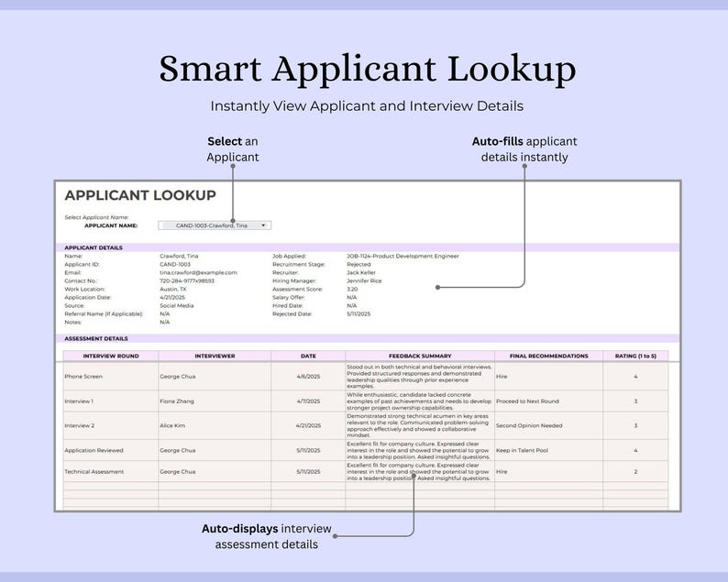The height and width of the screenshot is (582, 728).
Task: Select the DATE column header
Action: [x=308, y=356]
